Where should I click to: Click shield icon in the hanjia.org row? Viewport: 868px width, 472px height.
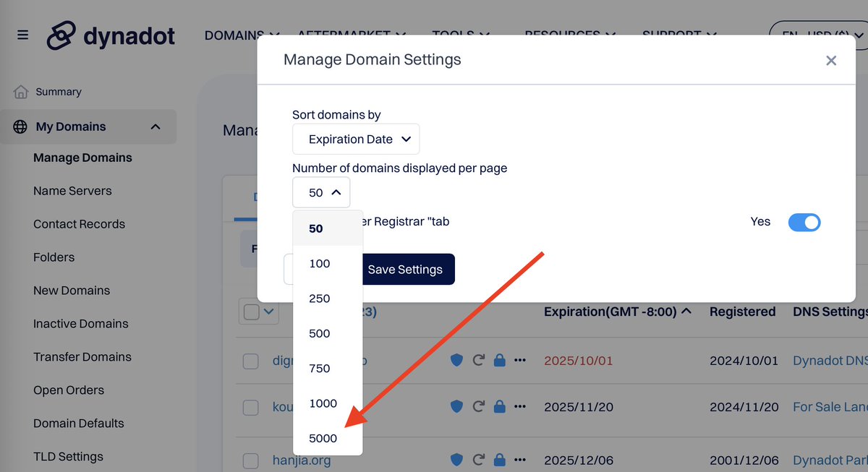click(x=456, y=460)
